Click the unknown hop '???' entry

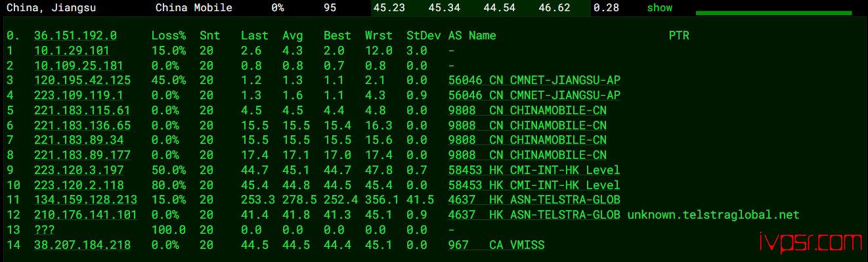coord(45,230)
